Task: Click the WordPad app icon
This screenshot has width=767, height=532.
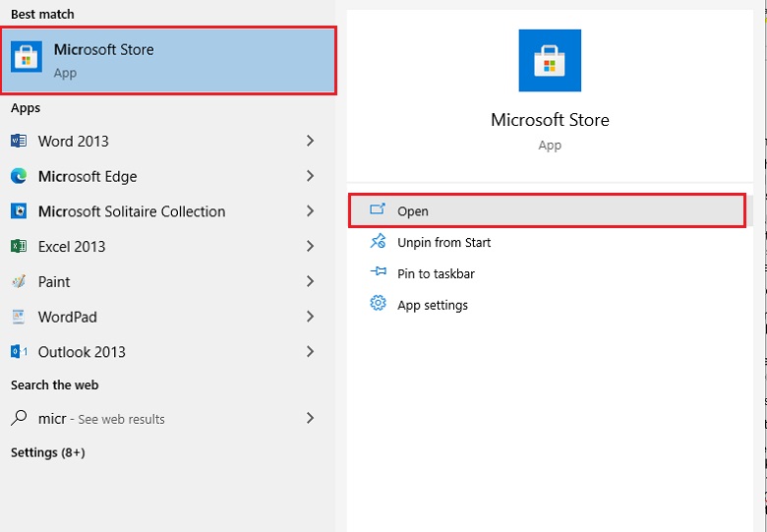Action: click(19, 317)
